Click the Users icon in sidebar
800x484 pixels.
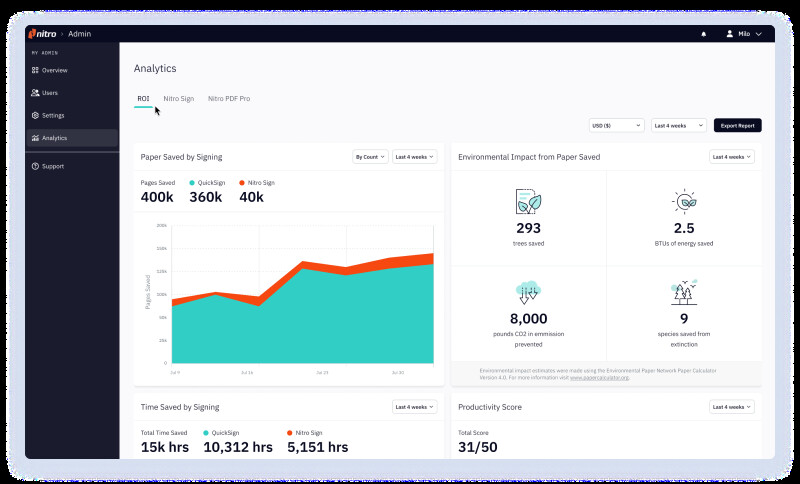tap(35, 93)
